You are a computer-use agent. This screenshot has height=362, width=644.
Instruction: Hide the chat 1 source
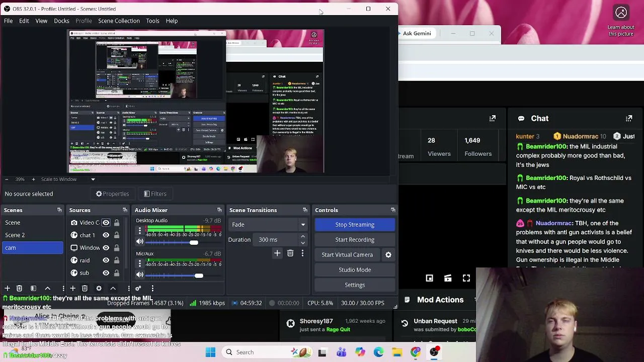click(106, 235)
